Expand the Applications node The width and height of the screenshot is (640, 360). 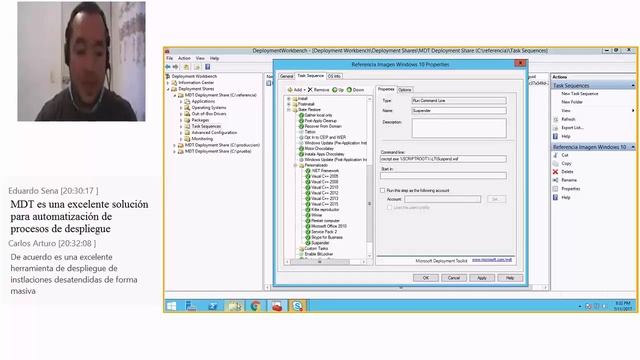point(181,102)
